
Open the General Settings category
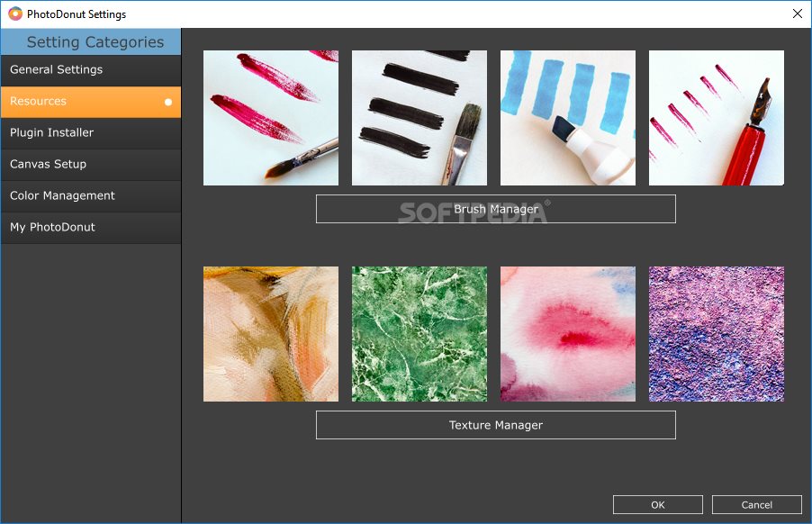[91, 70]
